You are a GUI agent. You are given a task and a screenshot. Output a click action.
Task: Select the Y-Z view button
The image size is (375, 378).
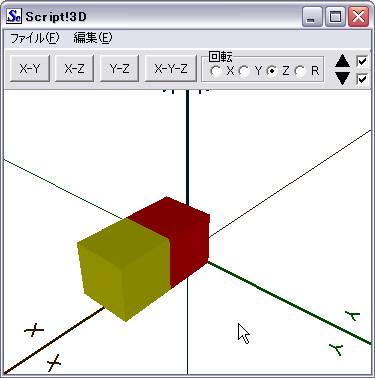[x=119, y=69]
